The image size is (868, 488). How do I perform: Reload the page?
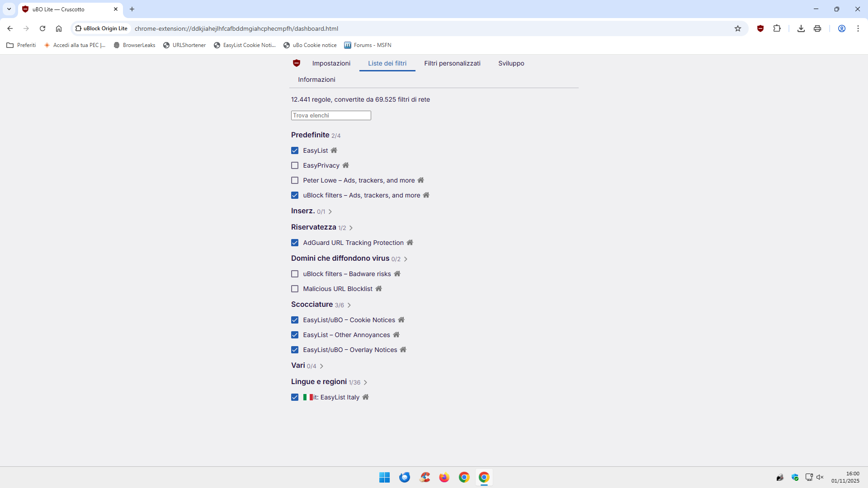pyautogui.click(x=42, y=28)
